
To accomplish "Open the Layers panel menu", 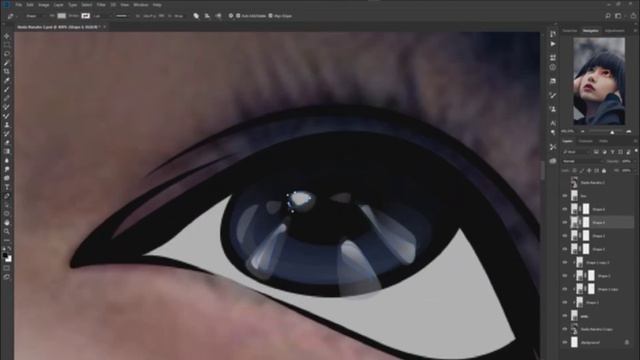I will (636, 141).
